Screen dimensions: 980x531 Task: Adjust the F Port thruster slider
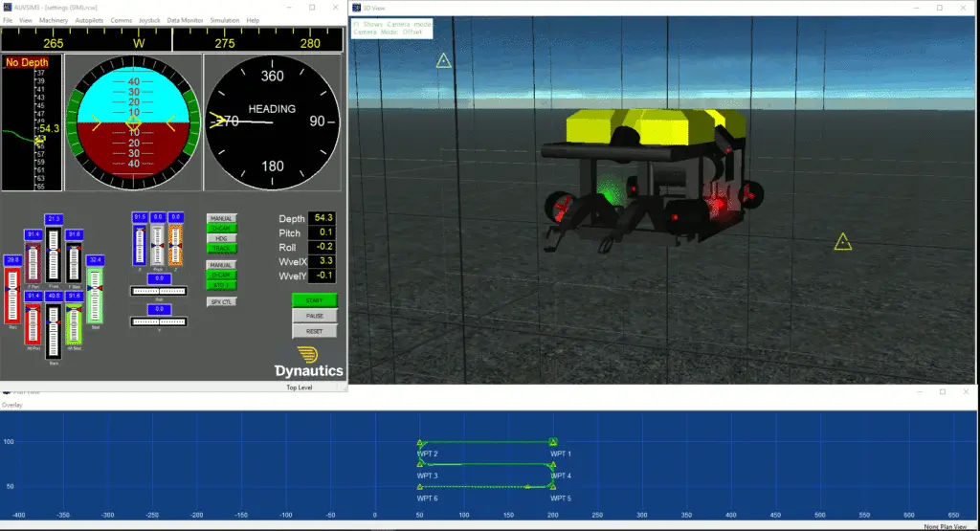click(33, 262)
